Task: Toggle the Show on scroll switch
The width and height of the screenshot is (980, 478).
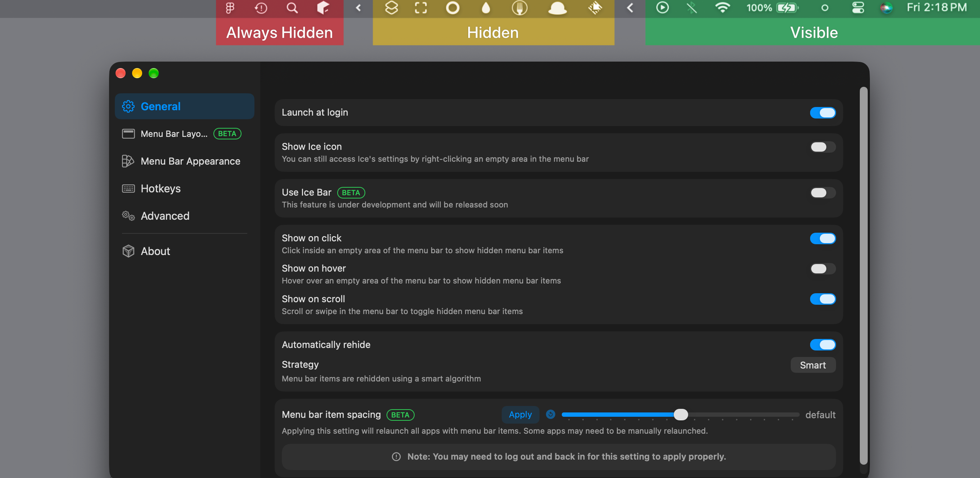Action: coord(822,299)
